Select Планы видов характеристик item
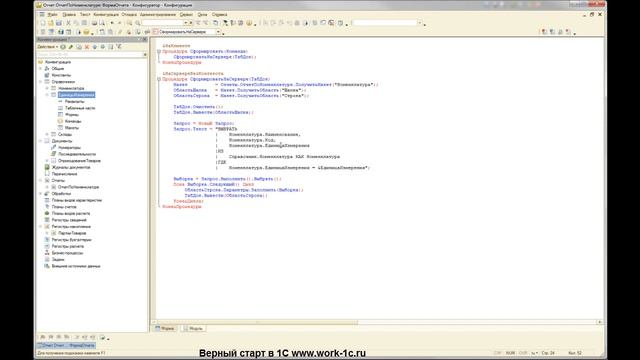Image resolution: width=640 pixels, height=360 pixels. (x=77, y=200)
